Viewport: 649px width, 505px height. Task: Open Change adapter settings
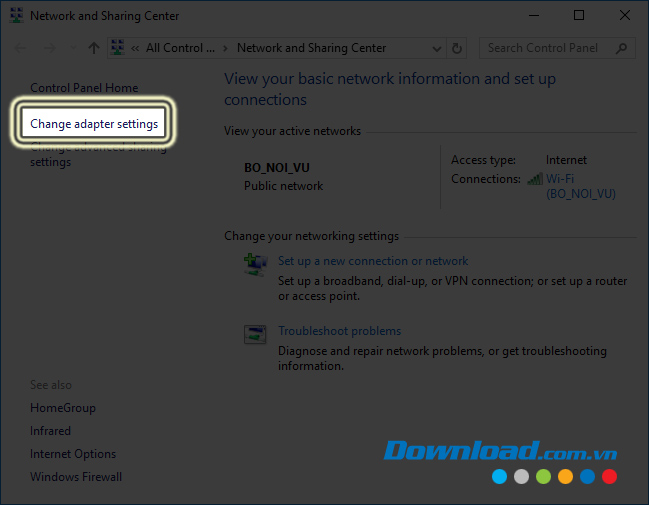94,124
